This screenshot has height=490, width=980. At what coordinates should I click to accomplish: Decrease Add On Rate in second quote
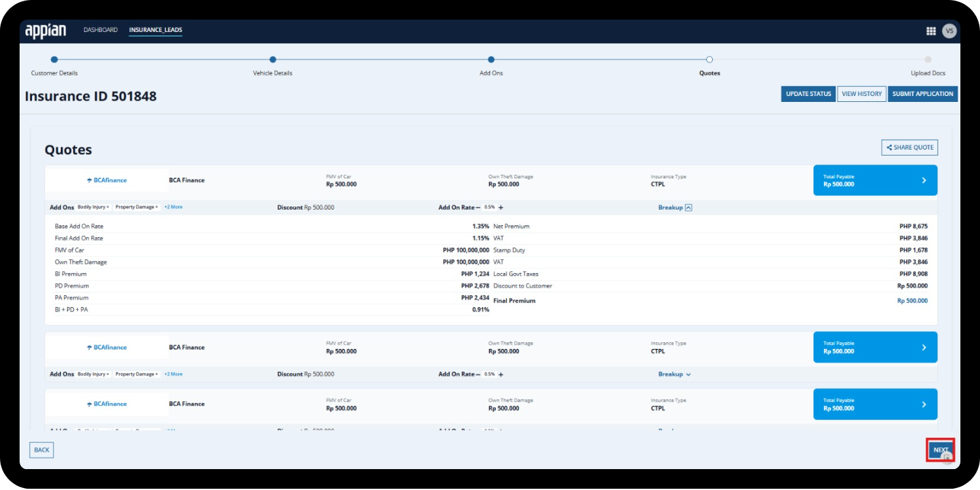(x=478, y=374)
